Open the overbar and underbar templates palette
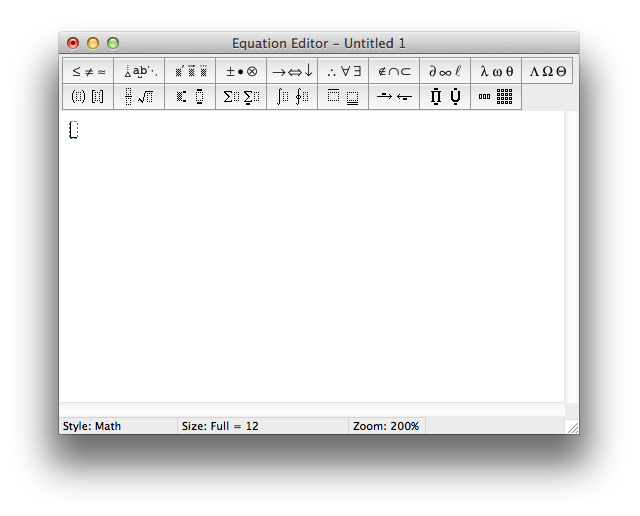640x516 pixels. (343, 97)
